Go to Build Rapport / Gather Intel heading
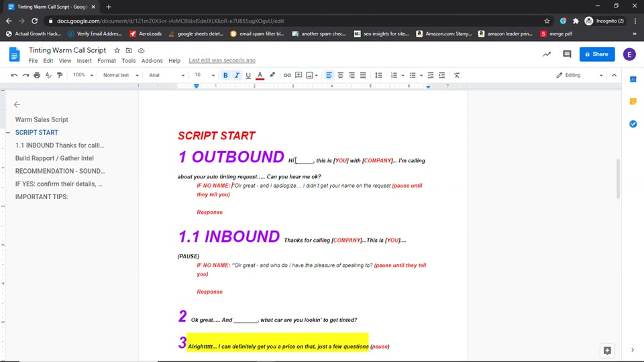The width and height of the screenshot is (644, 362). click(x=54, y=158)
